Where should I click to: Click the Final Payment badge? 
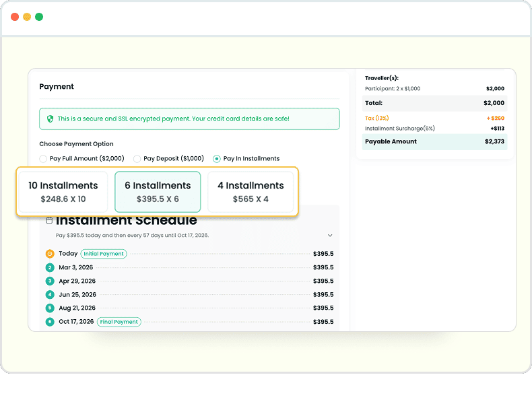(119, 322)
